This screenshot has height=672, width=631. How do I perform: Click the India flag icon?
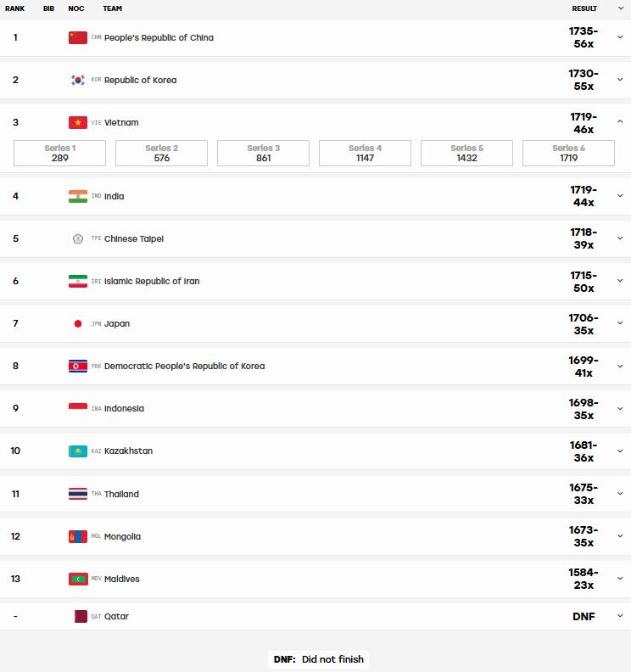point(77,196)
